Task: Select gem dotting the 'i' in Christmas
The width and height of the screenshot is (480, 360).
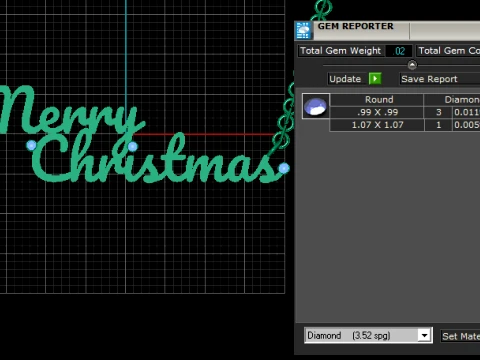Action: point(133,147)
